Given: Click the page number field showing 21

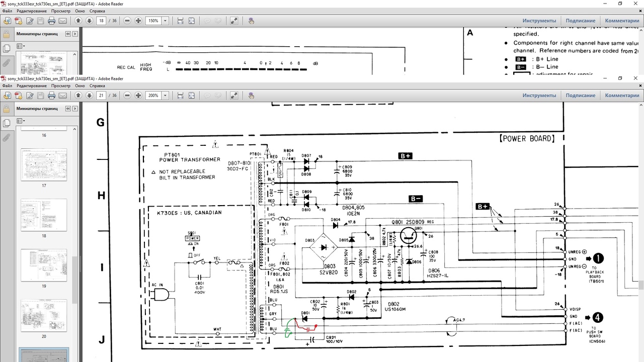Looking at the screenshot, I should (102, 95).
